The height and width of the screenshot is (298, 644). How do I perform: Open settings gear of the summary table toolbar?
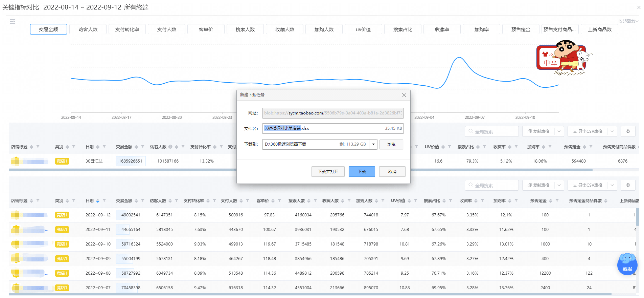pos(628,131)
